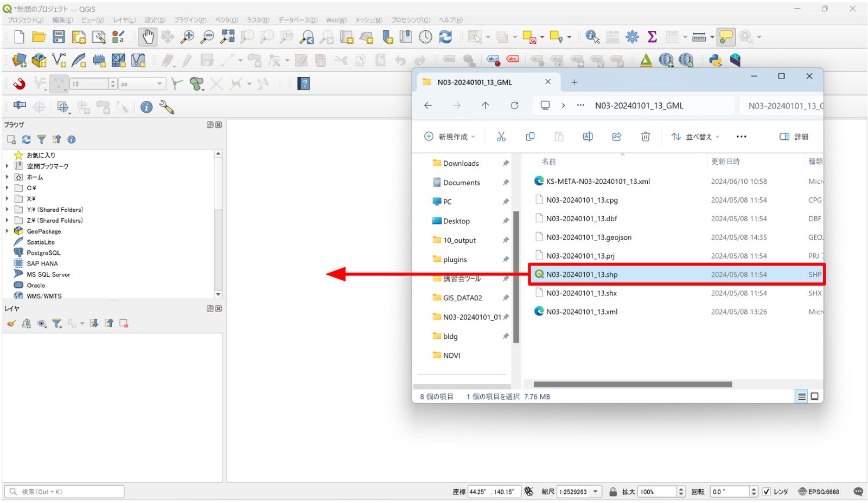
Task: Expand the ホーム tree item
Action: tap(7, 177)
